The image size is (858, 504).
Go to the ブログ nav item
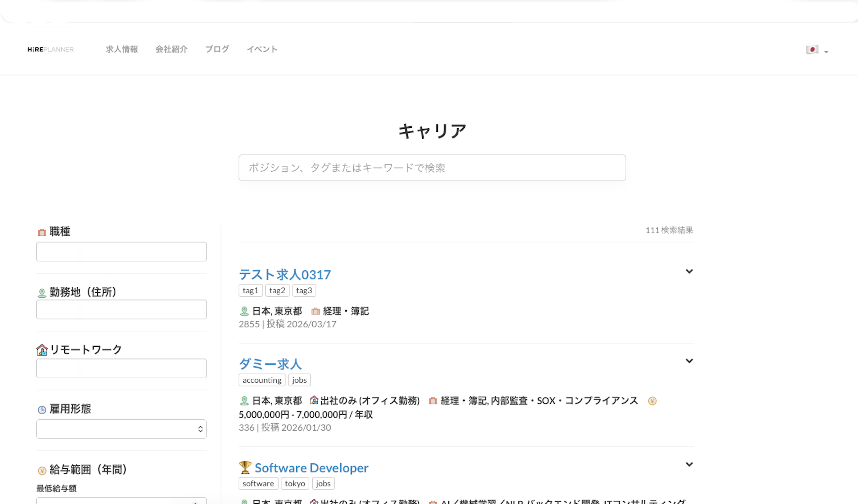click(217, 49)
